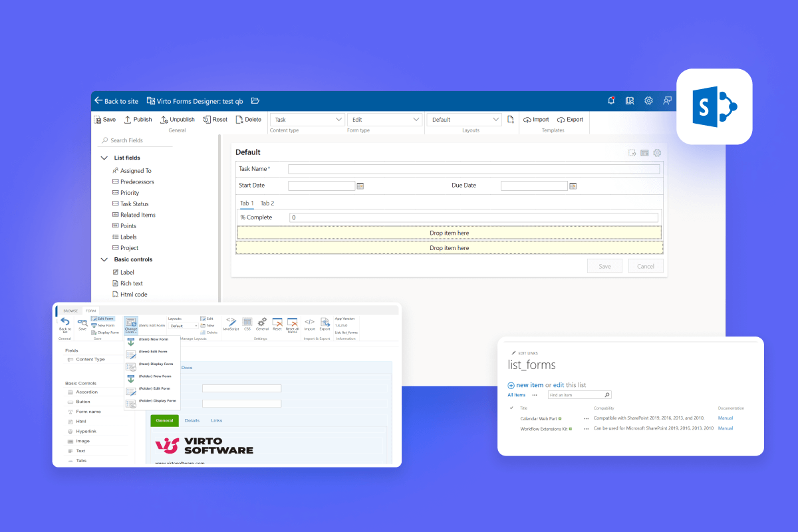Click the CSS icon in the Settings group

tap(247, 321)
